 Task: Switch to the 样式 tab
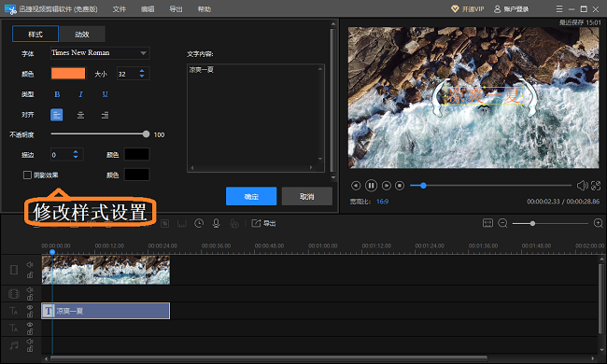click(x=35, y=34)
